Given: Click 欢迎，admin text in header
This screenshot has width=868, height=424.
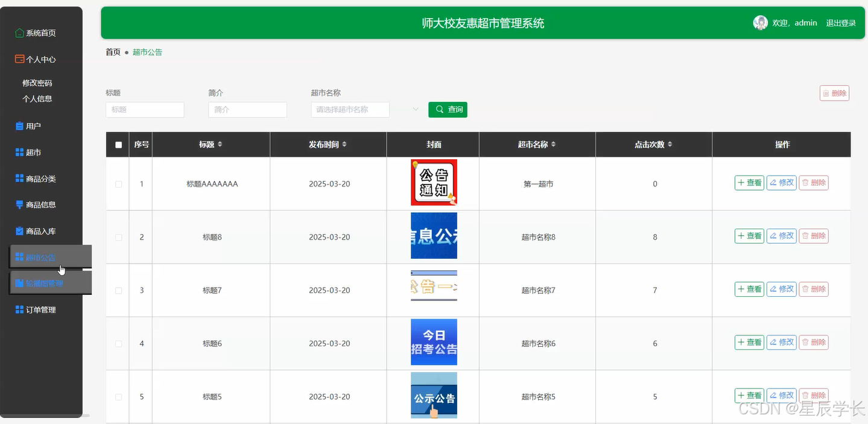Looking at the screenshot, I should coord(794,23).
